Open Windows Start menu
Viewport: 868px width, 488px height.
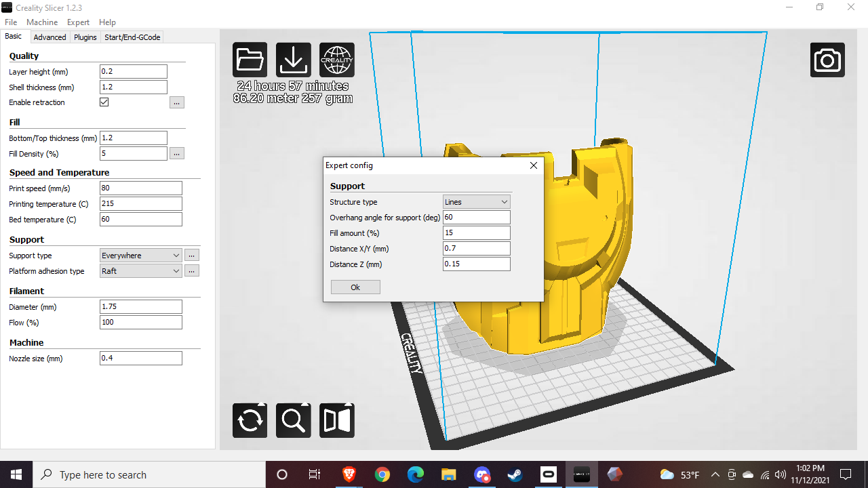click(x=16, y=474)
